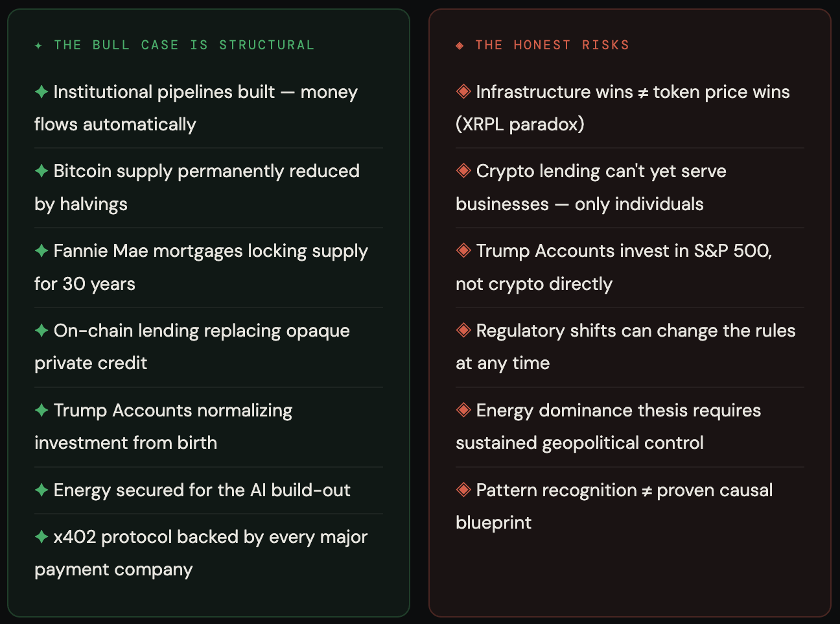840x624 pixels.
Task: Click star icon beside Energy secured item
Action: pos(41,490)
